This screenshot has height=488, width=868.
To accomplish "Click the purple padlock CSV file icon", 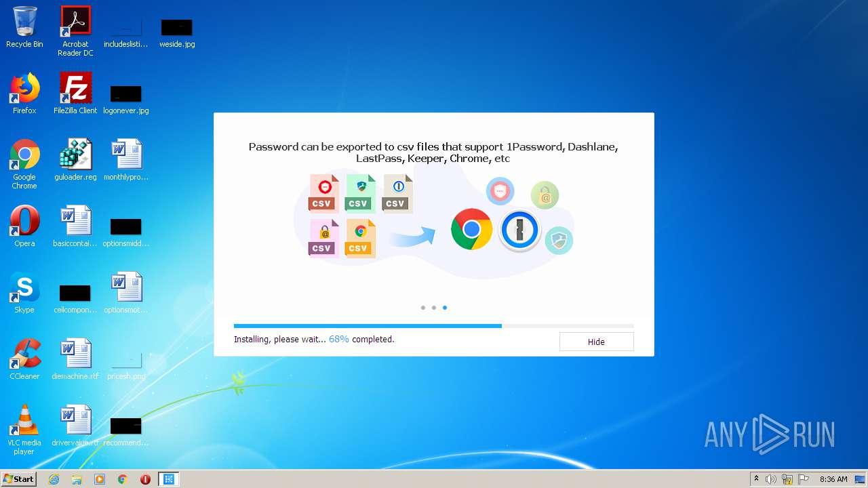I will pos(324,238).
